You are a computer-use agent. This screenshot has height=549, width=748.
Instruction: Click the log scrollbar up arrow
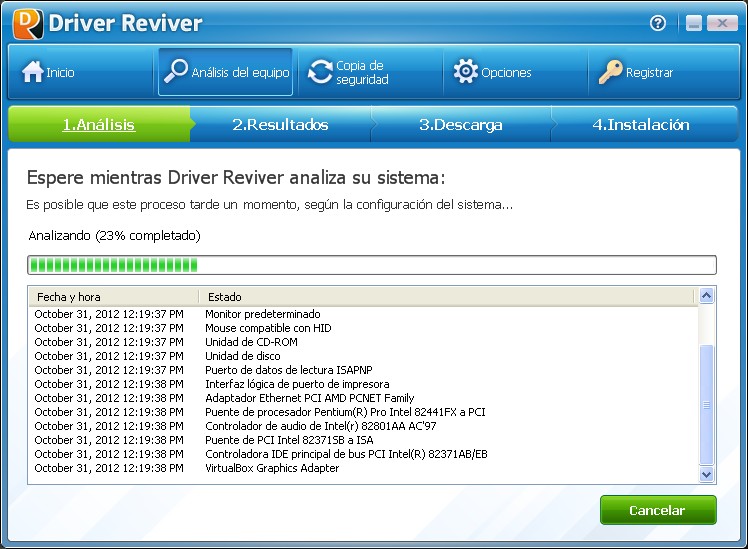tap(706, 296)
